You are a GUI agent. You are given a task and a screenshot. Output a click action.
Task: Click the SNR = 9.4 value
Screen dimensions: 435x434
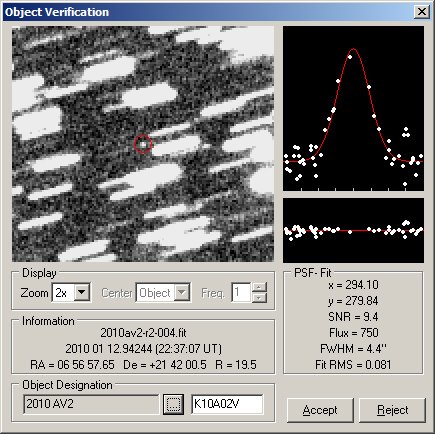[x=353, y=317]
